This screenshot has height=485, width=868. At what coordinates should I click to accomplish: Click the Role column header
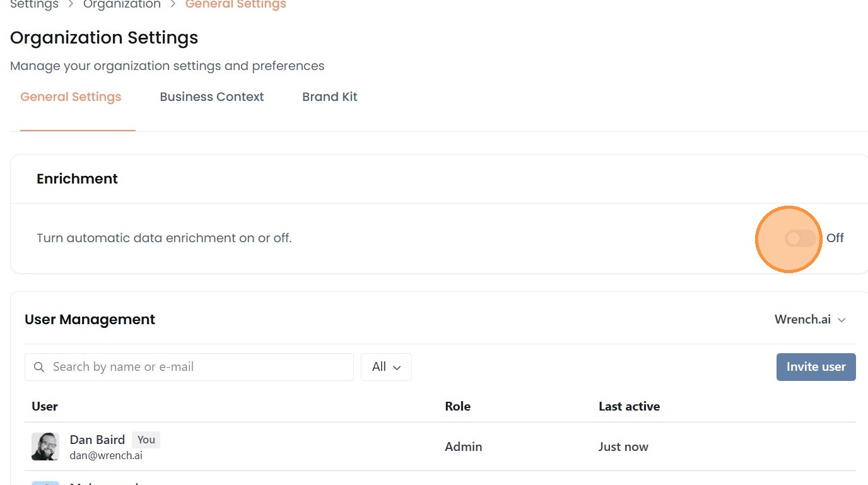click(x=458, y=407)
